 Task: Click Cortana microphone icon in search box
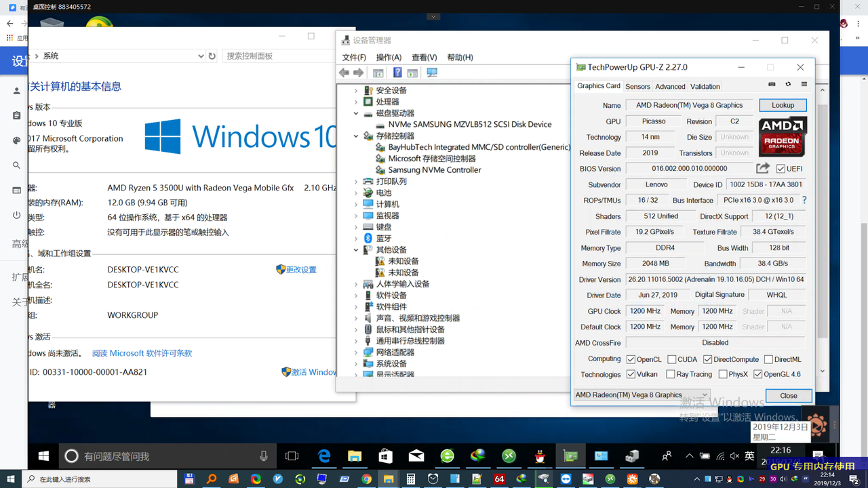click(x=264, y=456)
